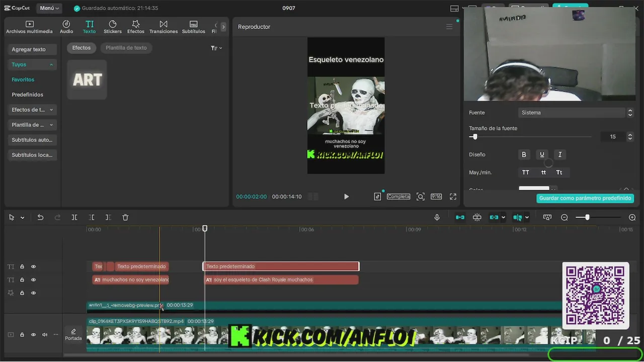Collapse the Tuyos section

click(32, 64)
